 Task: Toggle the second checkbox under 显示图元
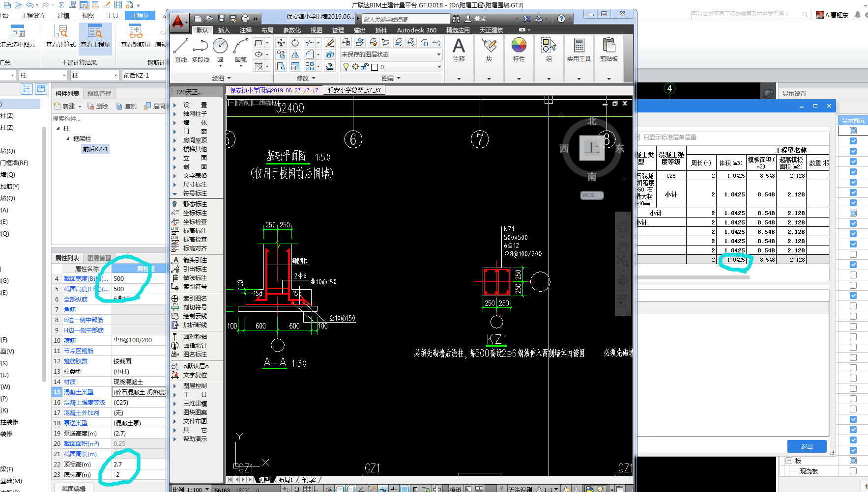(853, 141)
